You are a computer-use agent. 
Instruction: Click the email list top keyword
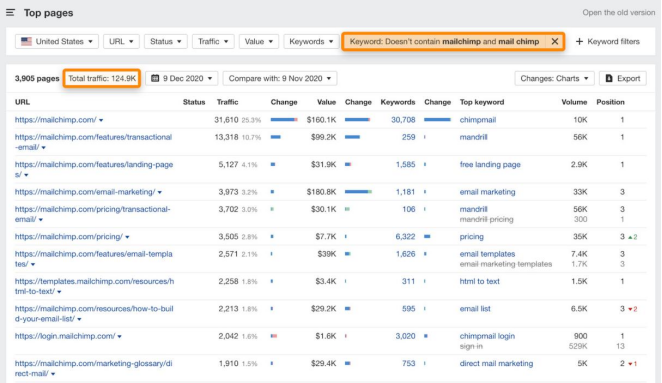click(x=475, y=309)
